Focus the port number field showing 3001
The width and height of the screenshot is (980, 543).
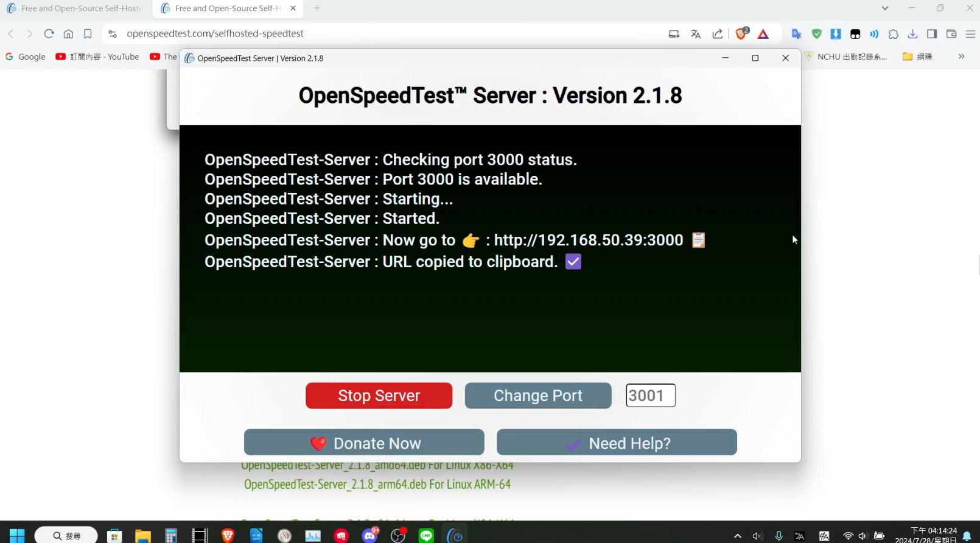[x=651, y=396]
